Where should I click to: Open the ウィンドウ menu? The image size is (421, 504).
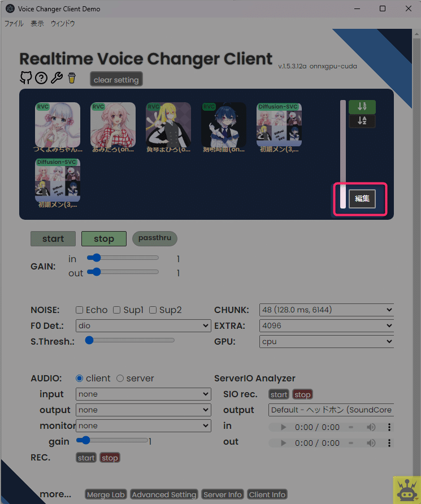(x=63, y=24)
